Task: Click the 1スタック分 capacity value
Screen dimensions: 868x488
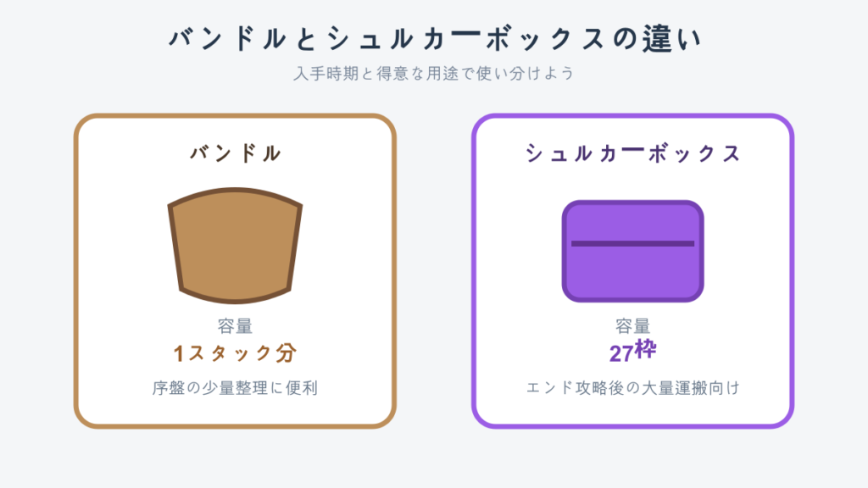Action: coord(235,353)
